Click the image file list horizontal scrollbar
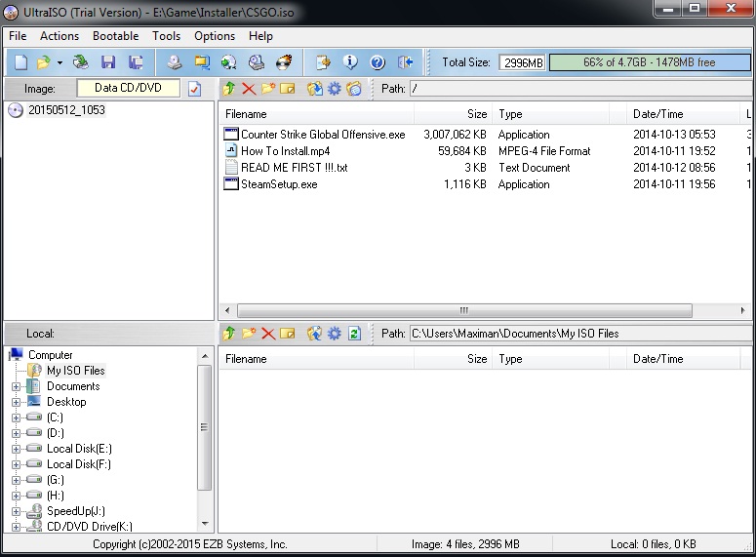This screenshot has height=557, width=756. (x=464, y=310)
